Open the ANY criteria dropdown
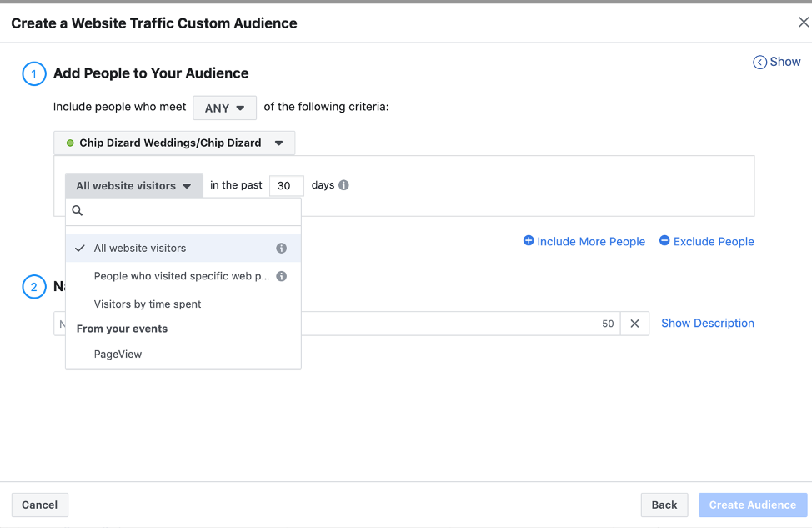Image resolution: width=812 pixels, height=528 pixels. (x=225, y=108)
